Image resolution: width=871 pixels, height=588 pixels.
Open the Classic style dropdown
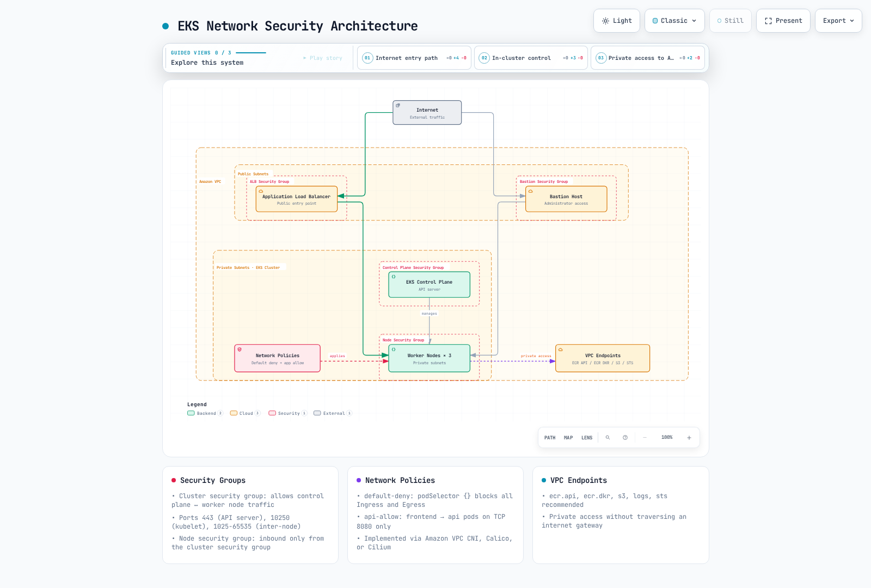(x=674, y=21)
